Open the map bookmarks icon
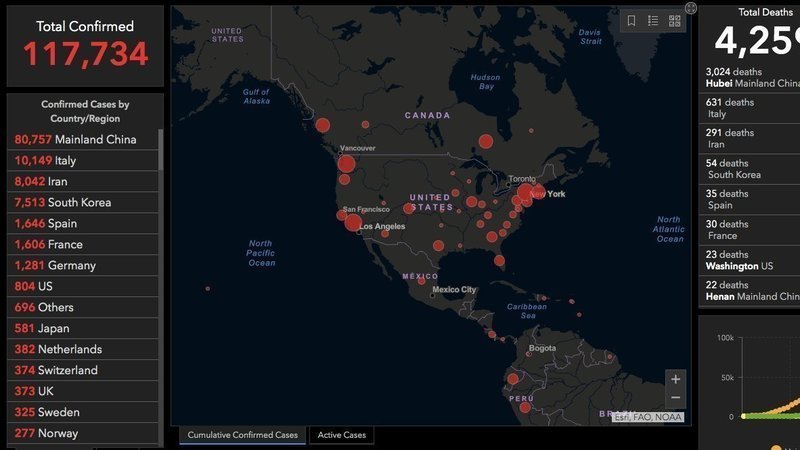Screen dimensions: 800x450 (631, 20)
